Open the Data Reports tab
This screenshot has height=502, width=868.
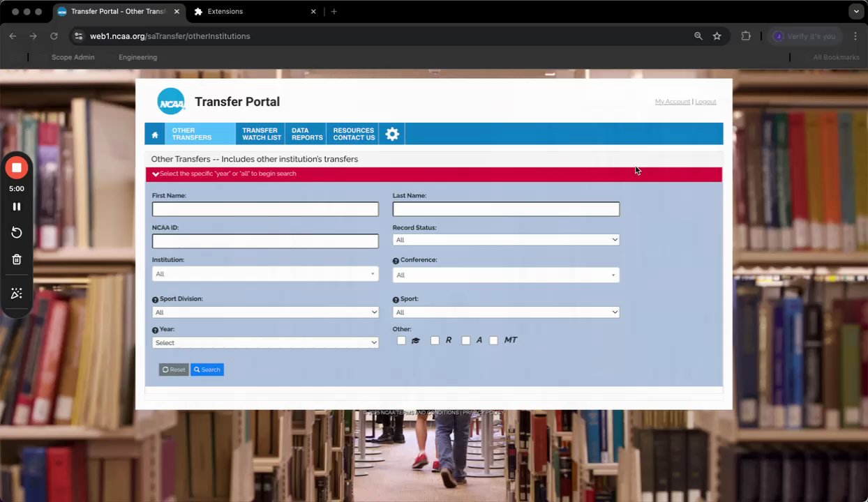point(306,134)
